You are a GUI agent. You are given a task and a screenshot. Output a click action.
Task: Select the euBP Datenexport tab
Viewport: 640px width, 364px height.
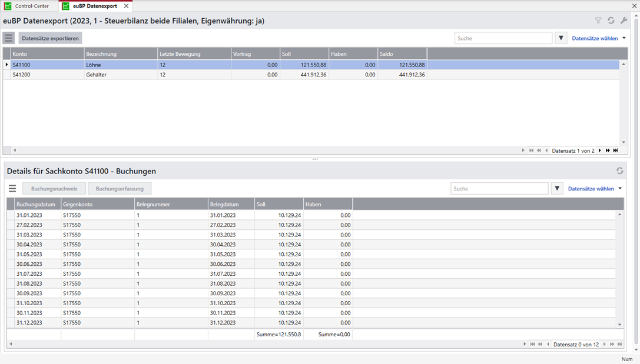click(94, 6)
